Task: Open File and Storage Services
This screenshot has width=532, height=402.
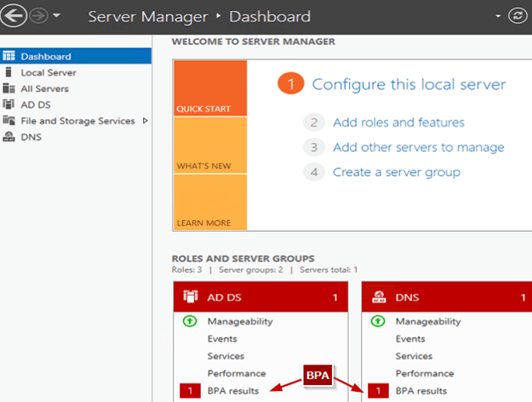Action: [x=77, y=121]
